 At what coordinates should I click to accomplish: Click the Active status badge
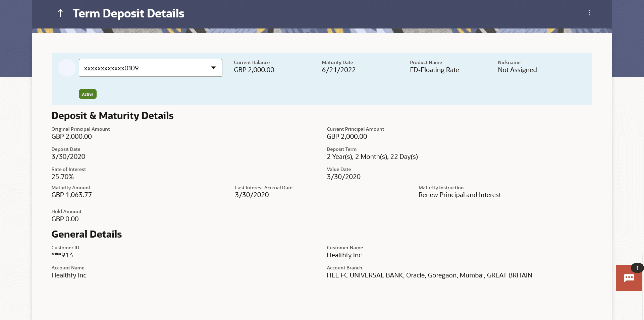tap(88, 94)
